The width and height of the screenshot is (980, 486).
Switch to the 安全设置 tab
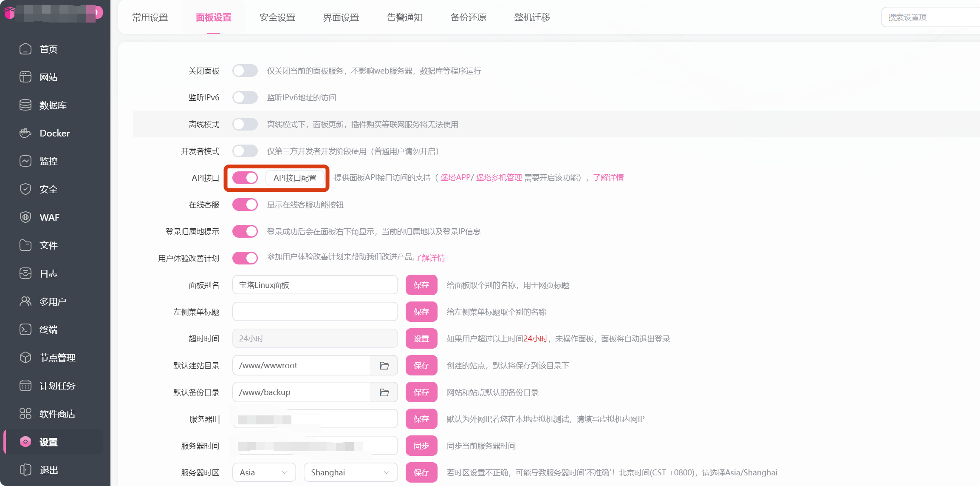pos(277,17)
